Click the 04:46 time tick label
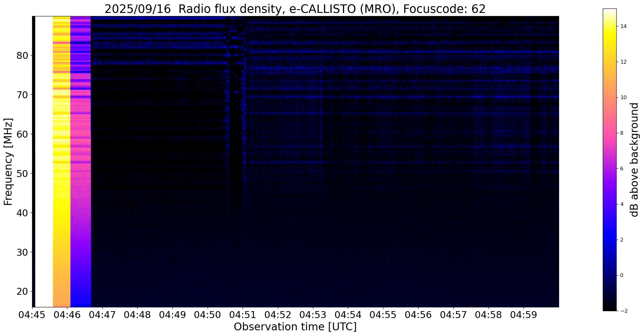 [x=67, y=315]
